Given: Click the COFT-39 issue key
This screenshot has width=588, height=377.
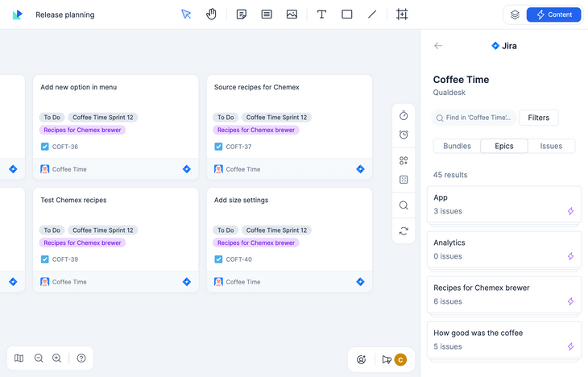Looking at the screenshot, I should 65,259.
